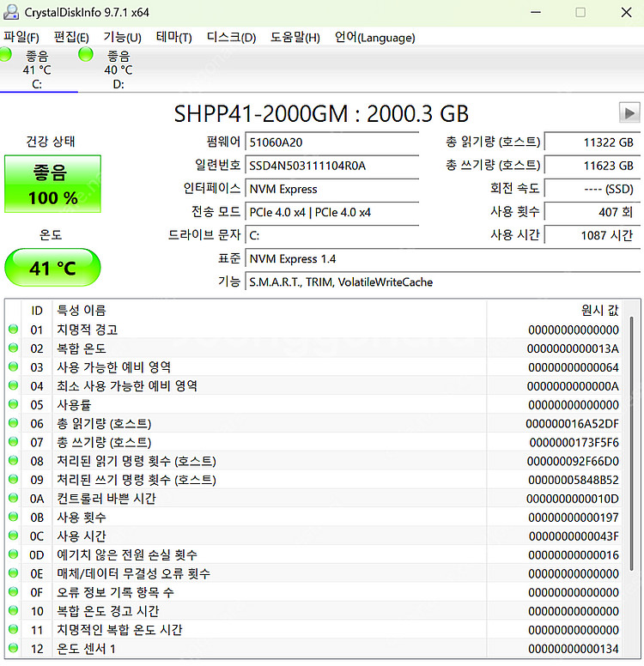Click total host writes value 11623 GB
The width and height of the screenshot is (644, 666).
[592, 166]
